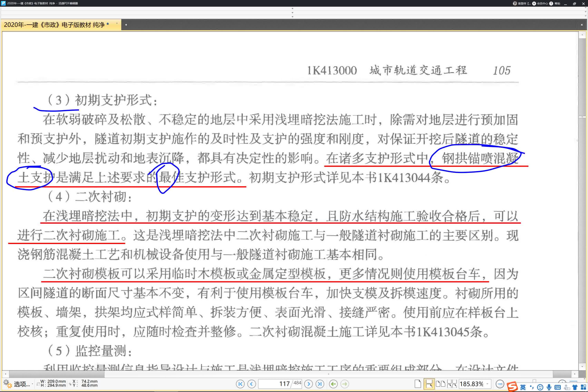Click the zoom out minus button
Screen dimensions: 588x392
point(500,384)
